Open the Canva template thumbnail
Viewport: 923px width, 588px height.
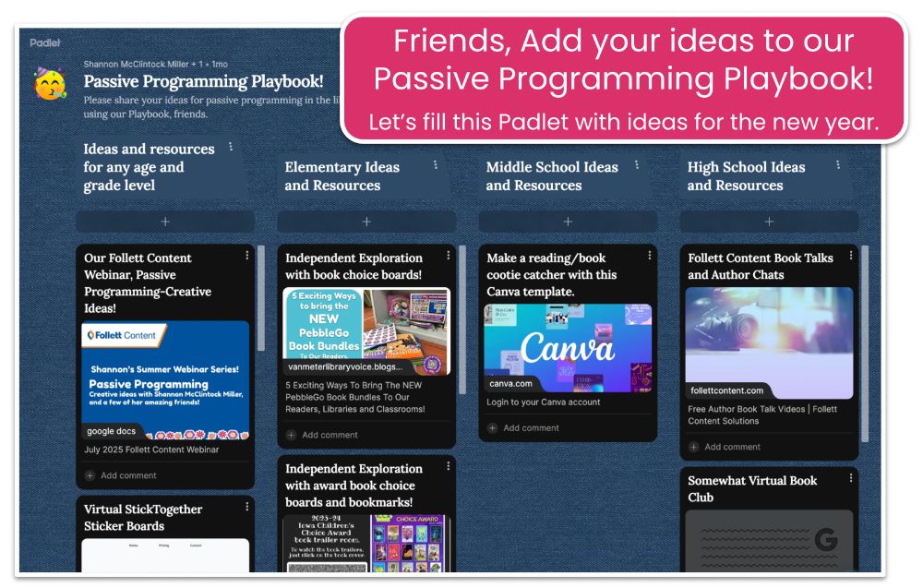tap(568, 348)
